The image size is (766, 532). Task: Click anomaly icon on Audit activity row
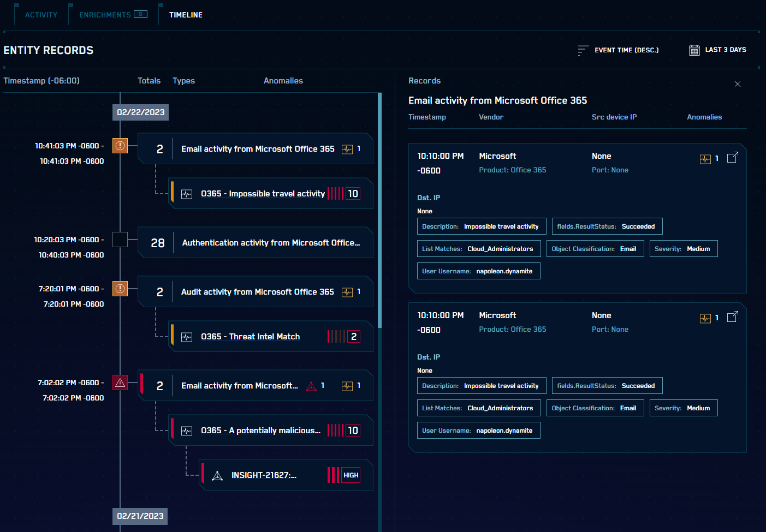tap(347, 292)
